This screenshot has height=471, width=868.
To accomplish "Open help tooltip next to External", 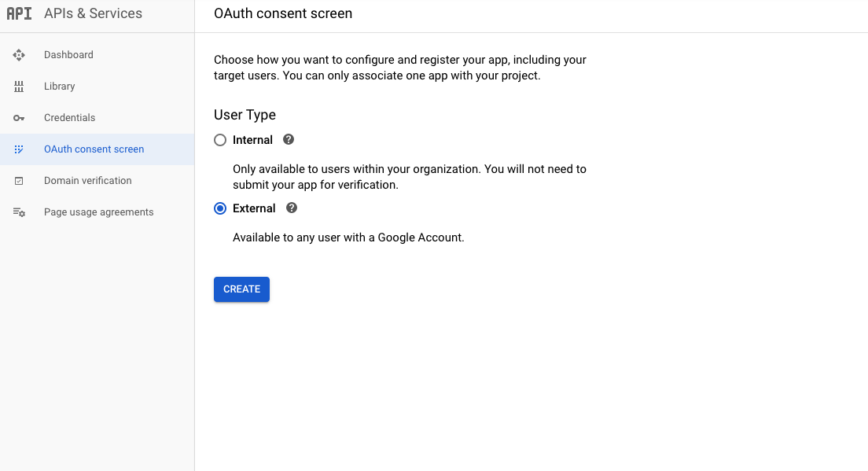I will (x=292, y=208).
